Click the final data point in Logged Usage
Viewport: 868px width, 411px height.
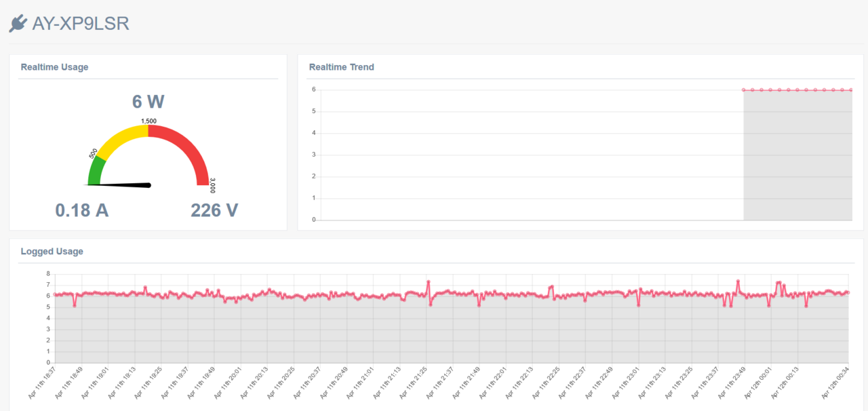coord(848,292)
